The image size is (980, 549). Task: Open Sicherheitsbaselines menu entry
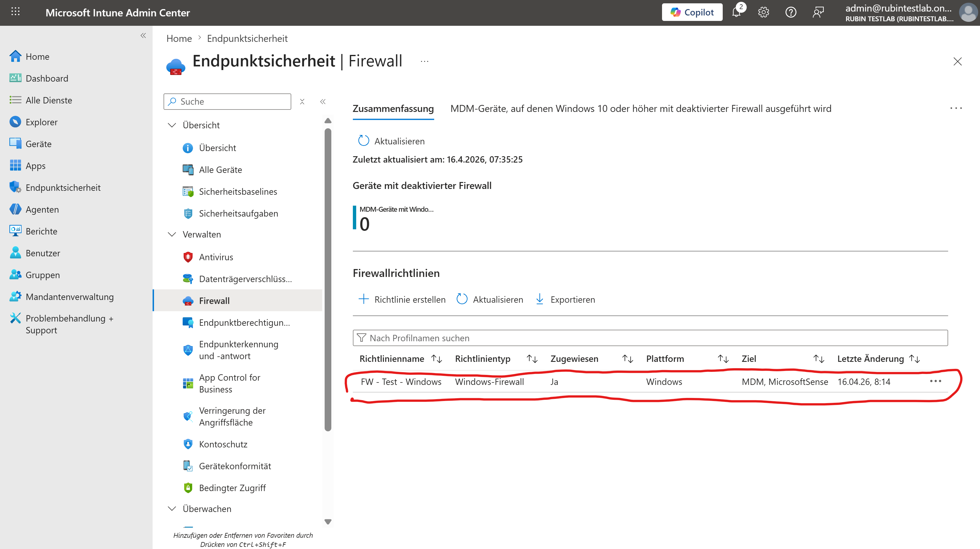tap(238, 192)
